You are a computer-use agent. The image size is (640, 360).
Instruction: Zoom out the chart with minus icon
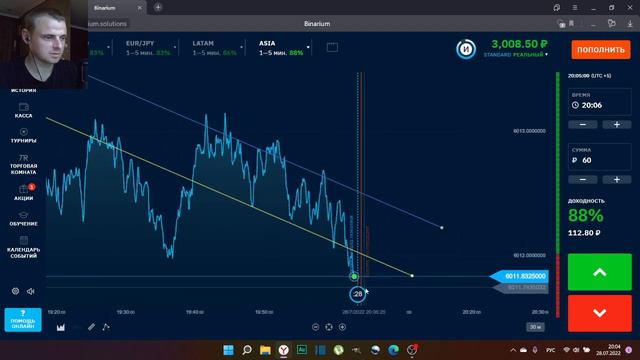316,327
